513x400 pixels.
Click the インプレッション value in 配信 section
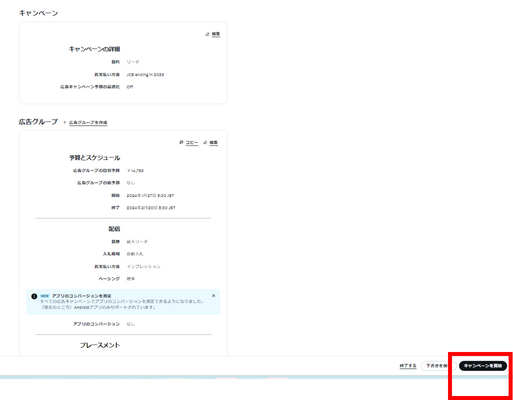pyautogui.click(x=143, y=267)
